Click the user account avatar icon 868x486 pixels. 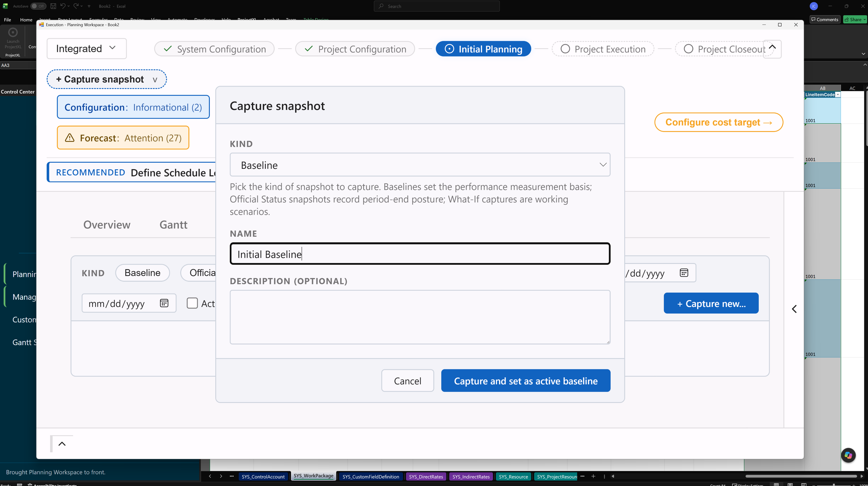point(814,6)
